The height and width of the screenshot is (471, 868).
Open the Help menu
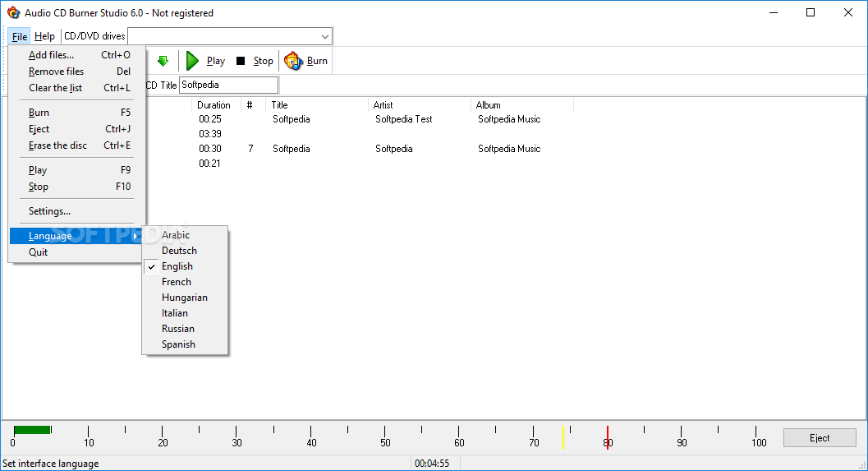click(x=44, y=36)
